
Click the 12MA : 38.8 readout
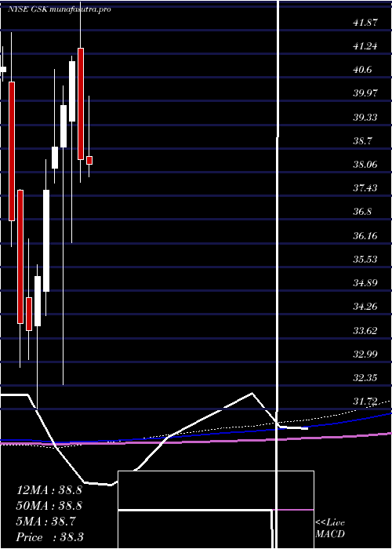(49, 490)
